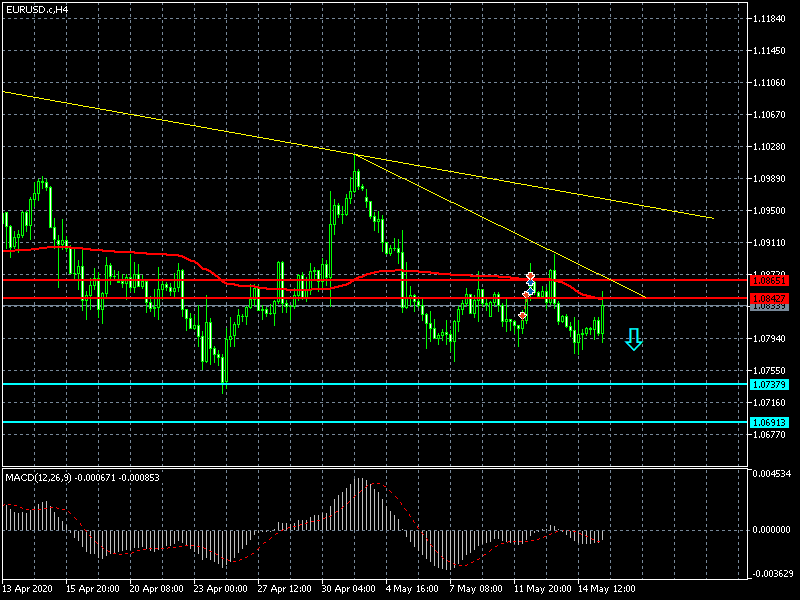This screenshot has height=600, width=800.
Task: Click the lowest red trade marker near 1.0820
Action: [522, 316]
